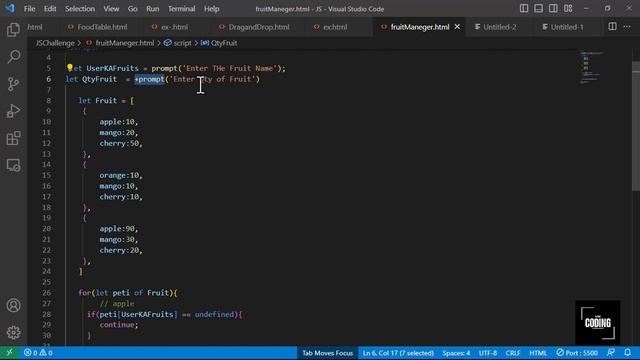Click 'orange:10,' on line 15
640x360 pixels.
tap(121, 175)
